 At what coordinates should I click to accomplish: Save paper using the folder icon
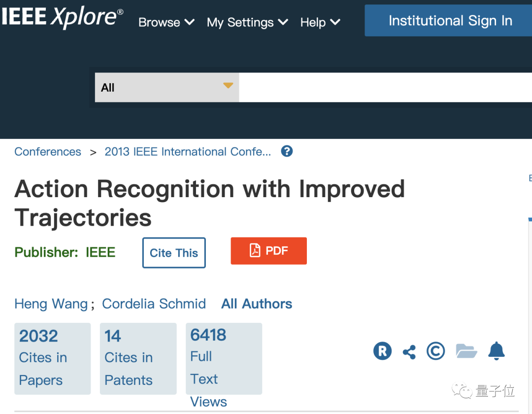point(466,351)
